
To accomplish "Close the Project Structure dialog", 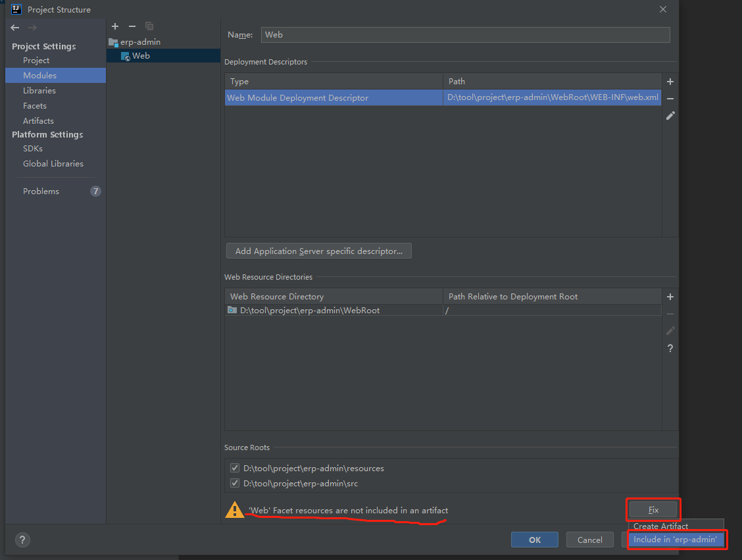I will pyautogui.click(x=663, y=9).
